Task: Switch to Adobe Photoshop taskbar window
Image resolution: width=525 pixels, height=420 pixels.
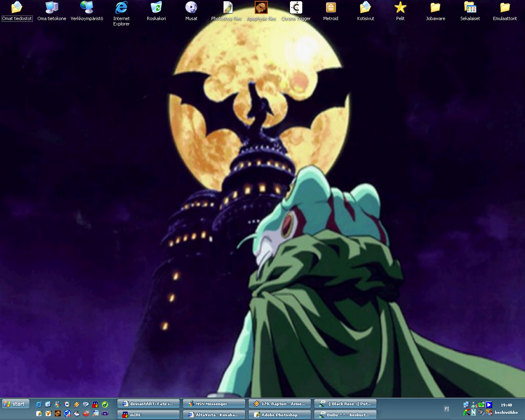Action: tap(280, 415)
